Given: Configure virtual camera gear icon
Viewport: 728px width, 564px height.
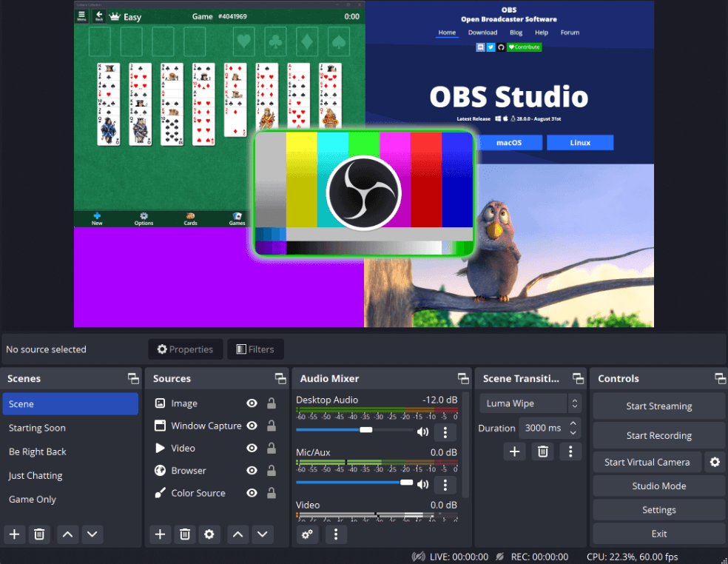Looking at the screenshot, I should [715, 462].
